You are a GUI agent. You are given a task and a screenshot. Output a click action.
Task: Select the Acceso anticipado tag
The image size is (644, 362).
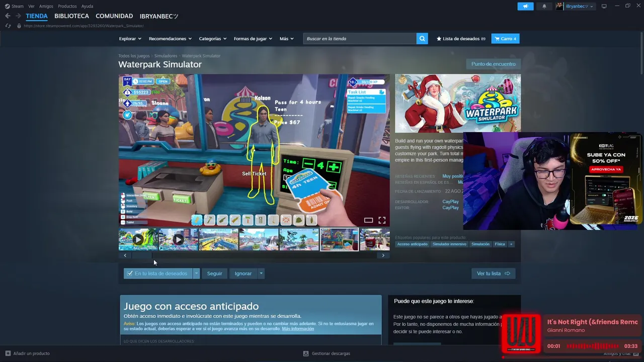tap(412, 244)
